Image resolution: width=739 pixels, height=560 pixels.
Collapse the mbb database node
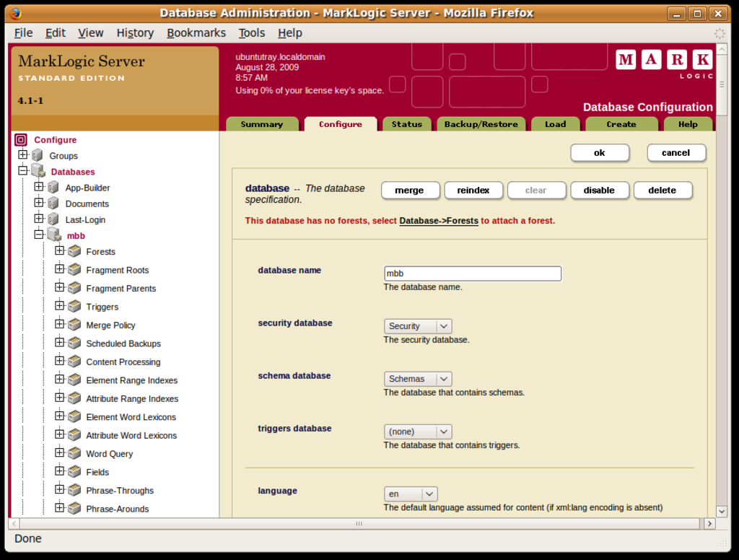coord(39,235)
